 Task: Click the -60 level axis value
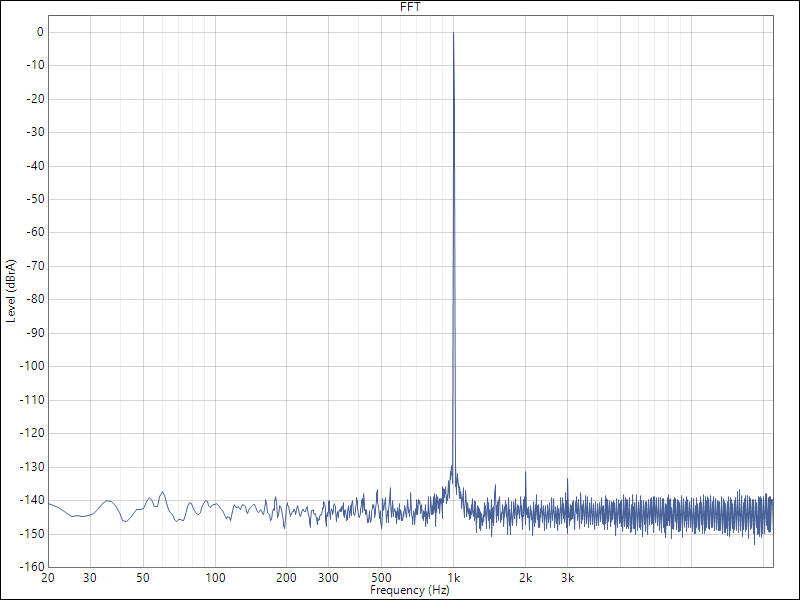pos(35,233)
